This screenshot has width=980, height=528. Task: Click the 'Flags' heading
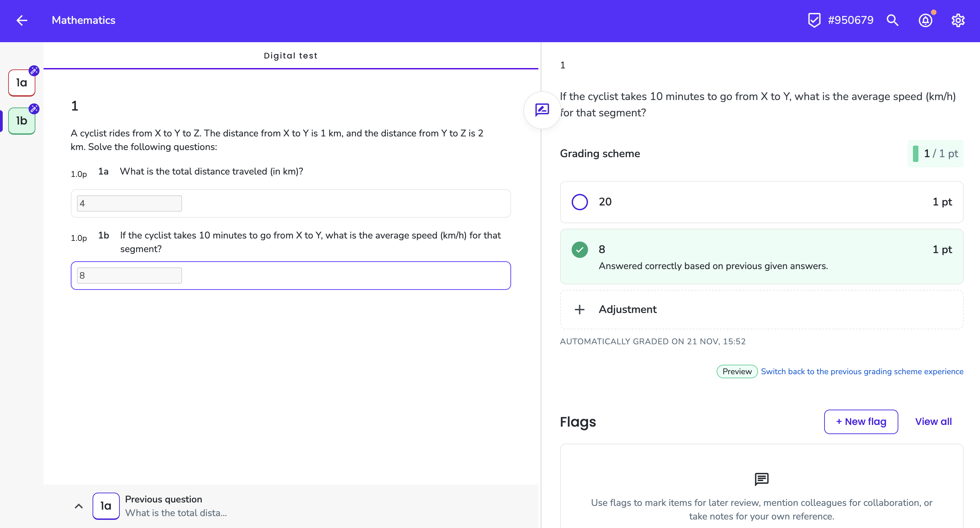[x=578, y=422]
